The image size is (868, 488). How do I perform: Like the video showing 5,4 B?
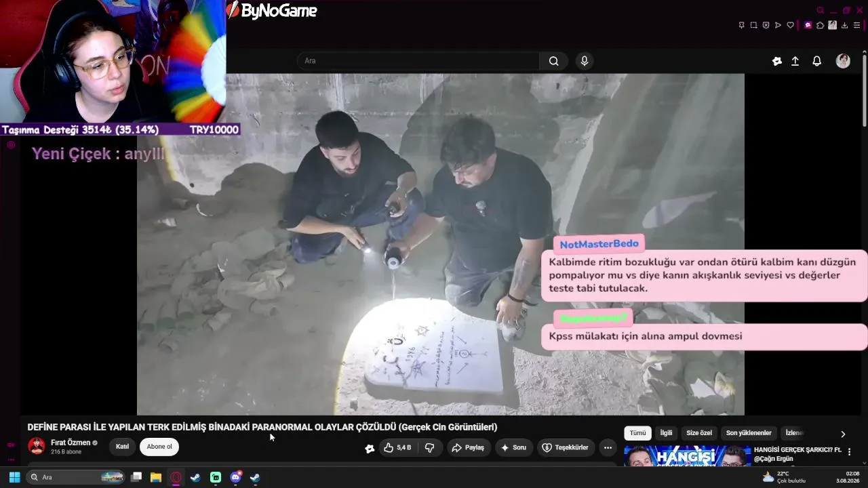pos(397,447)
